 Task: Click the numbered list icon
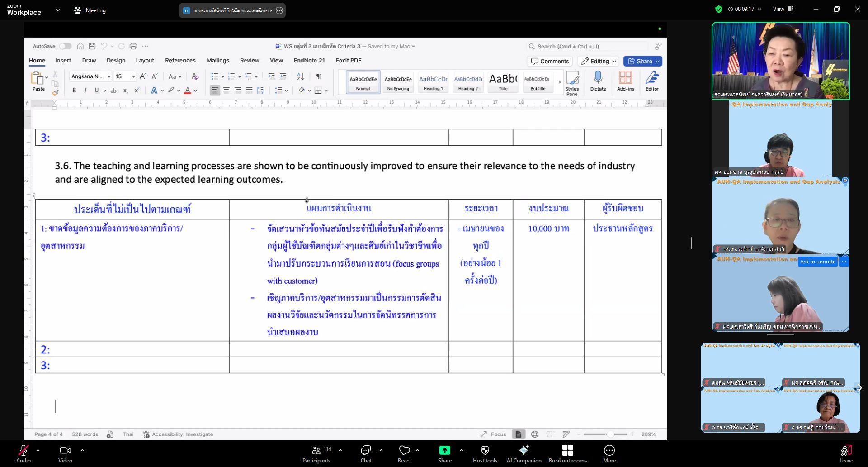231,76
